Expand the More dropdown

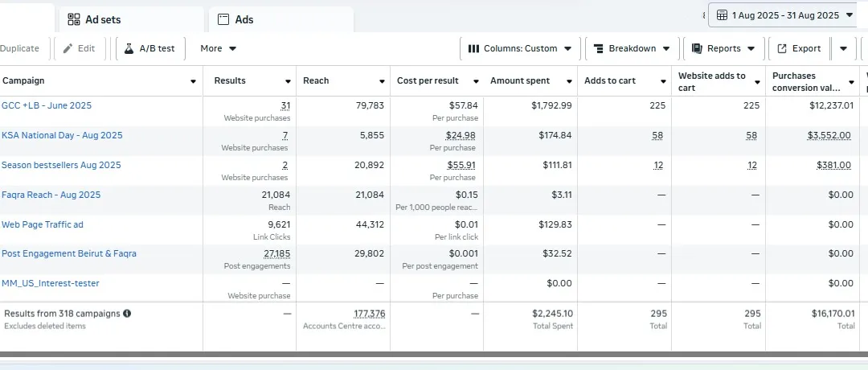click(219, 48)
